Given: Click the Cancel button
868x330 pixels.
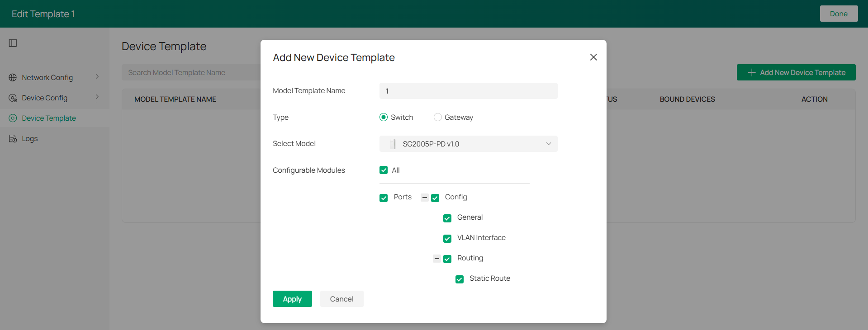Looking at the screenshot, I should coord(342,299).
